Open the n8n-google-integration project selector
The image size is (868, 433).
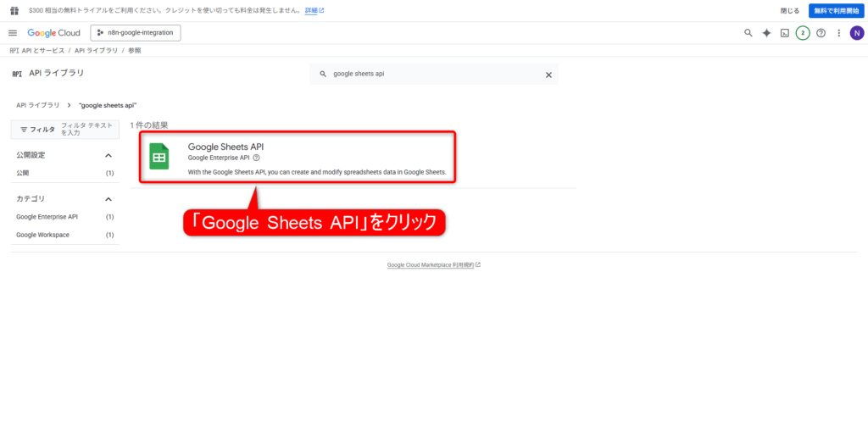(136, 33)
